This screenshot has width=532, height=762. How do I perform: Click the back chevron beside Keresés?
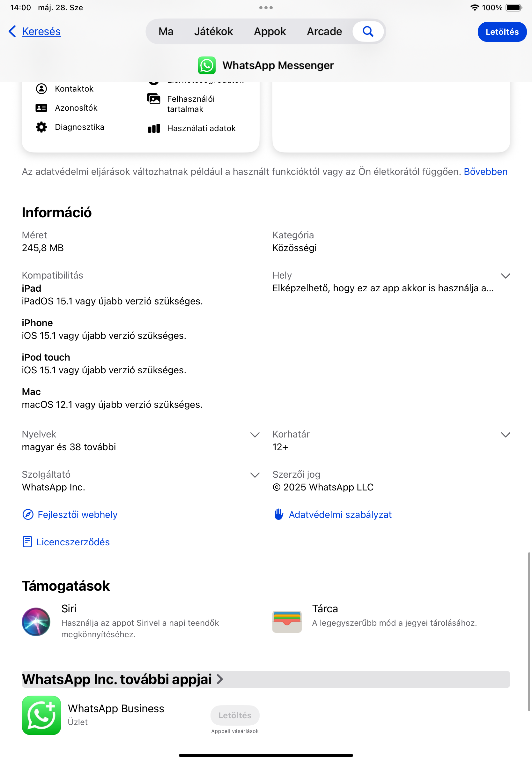[12, 32]
